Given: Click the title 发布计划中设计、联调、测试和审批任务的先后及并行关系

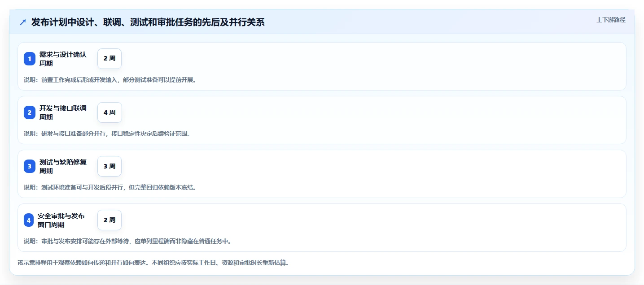Looking at the screenshot, I should click(148, 22).
